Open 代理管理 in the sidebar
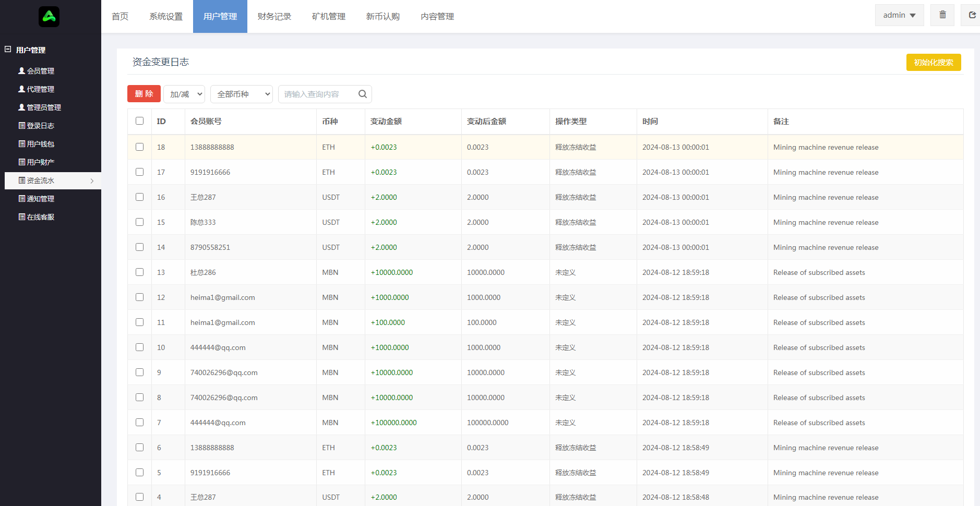980x506 pixels. coord(40,89)
